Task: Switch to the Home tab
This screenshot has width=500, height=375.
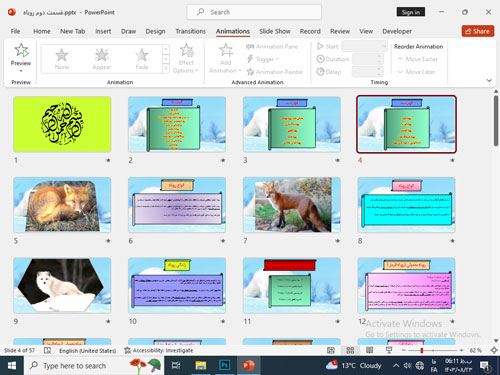Action: coord(42,31)
